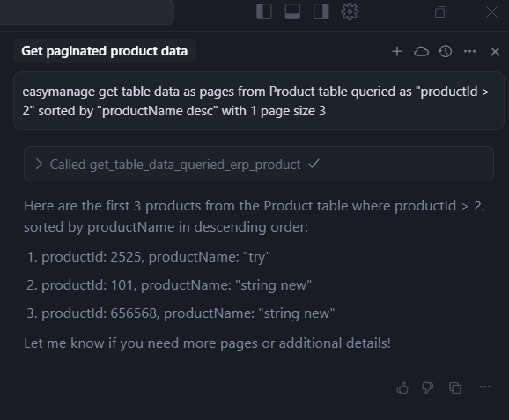Click the green checkmark on tool call

coord(314,164)
